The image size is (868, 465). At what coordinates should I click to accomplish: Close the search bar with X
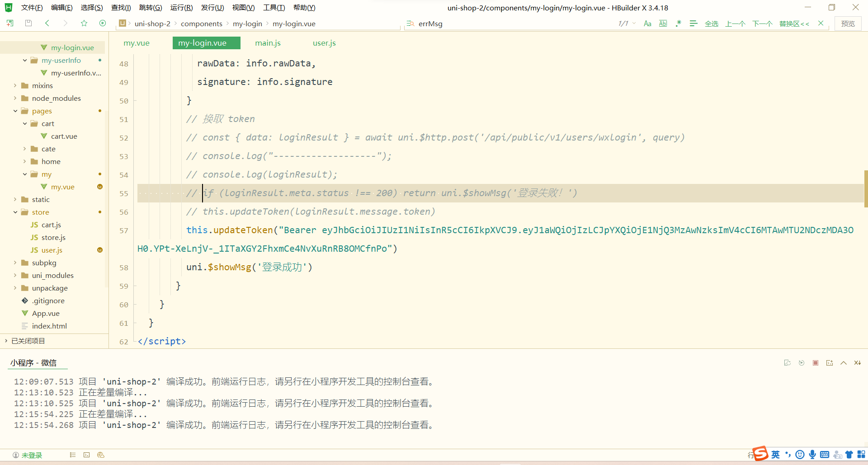821,23
